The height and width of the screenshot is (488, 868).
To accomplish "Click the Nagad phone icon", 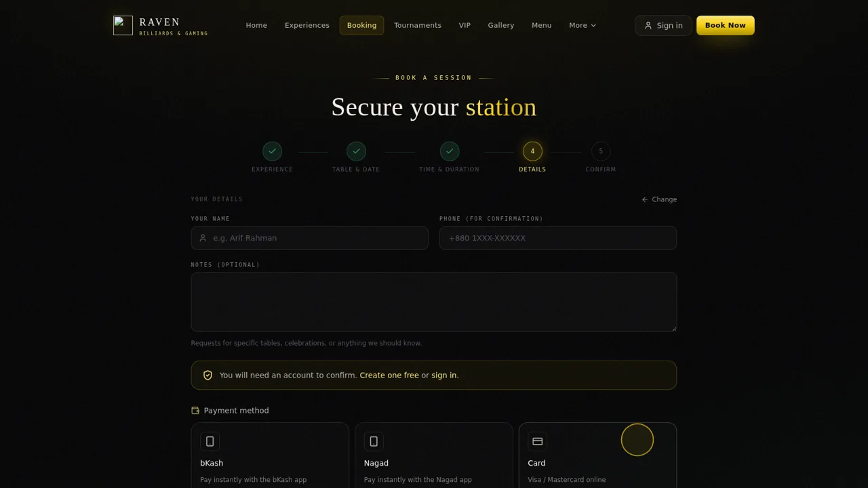I will pos(374,441).
